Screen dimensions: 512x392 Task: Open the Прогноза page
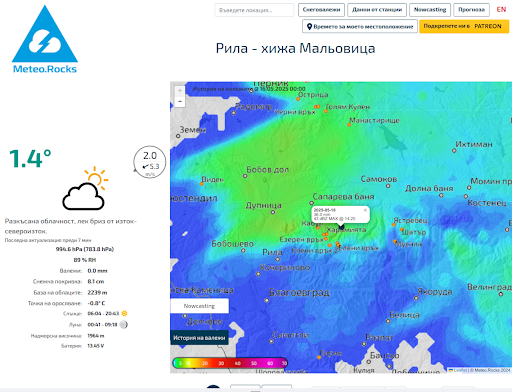[x=471, y=10]
